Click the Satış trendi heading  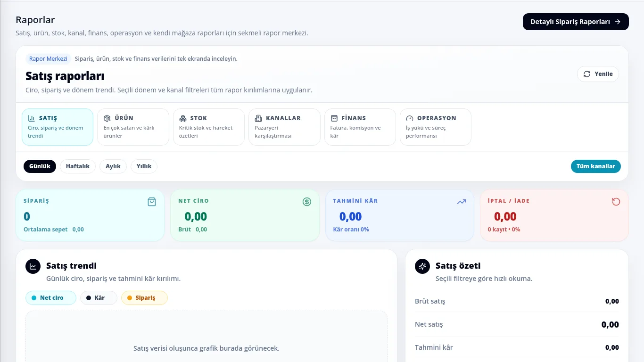(x=71, y=266)
